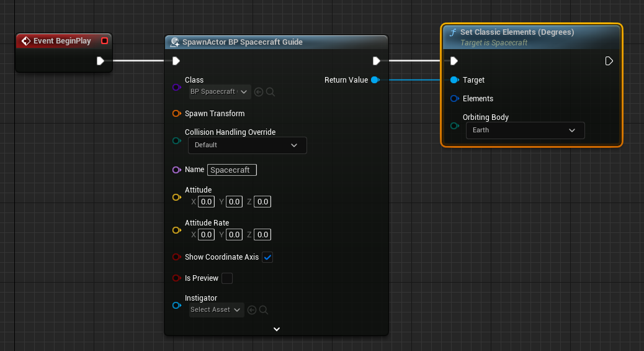Click the Elements struct input pin
The image size is (644, 351).
(x=454, y=98)
